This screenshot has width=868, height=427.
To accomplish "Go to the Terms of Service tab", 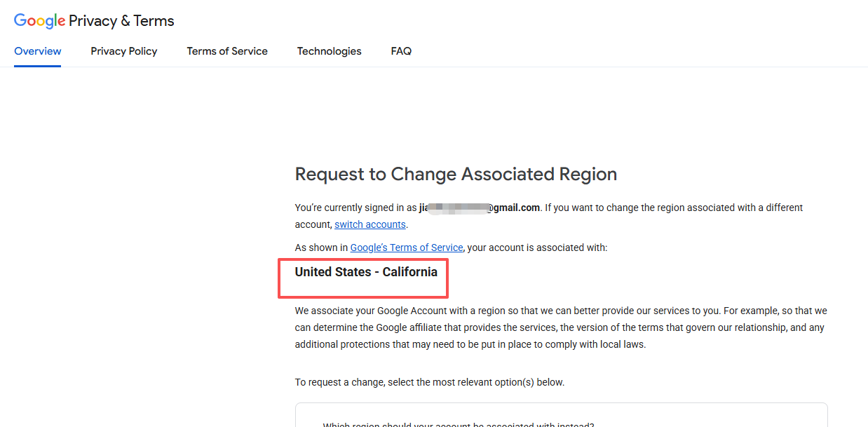I will point(227,51).
